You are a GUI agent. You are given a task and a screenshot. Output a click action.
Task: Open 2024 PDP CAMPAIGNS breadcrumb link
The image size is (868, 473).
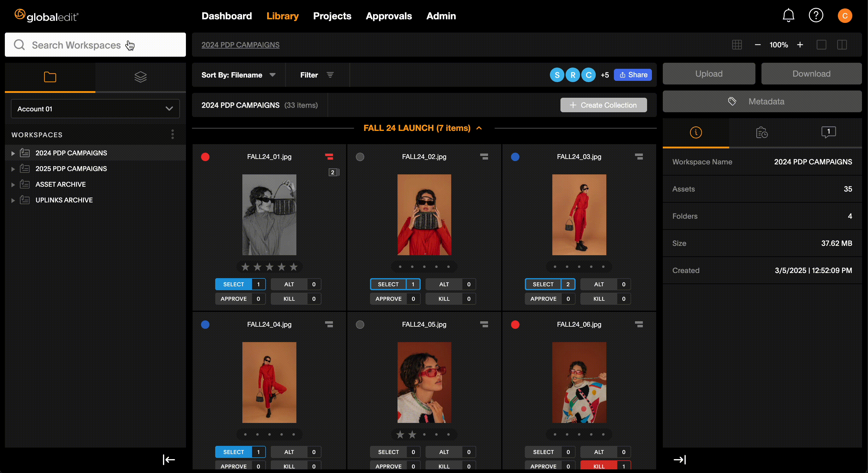240,45
